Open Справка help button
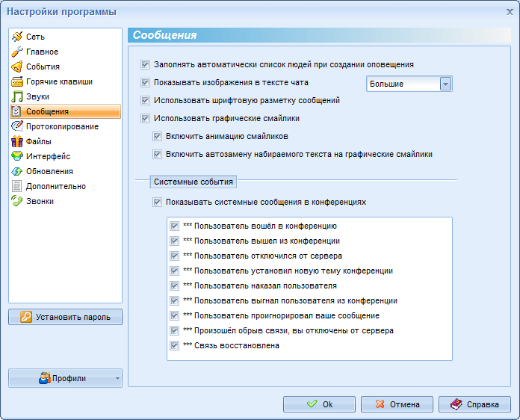The width and height of the screenshot is (520, 420). click(474, 404)
